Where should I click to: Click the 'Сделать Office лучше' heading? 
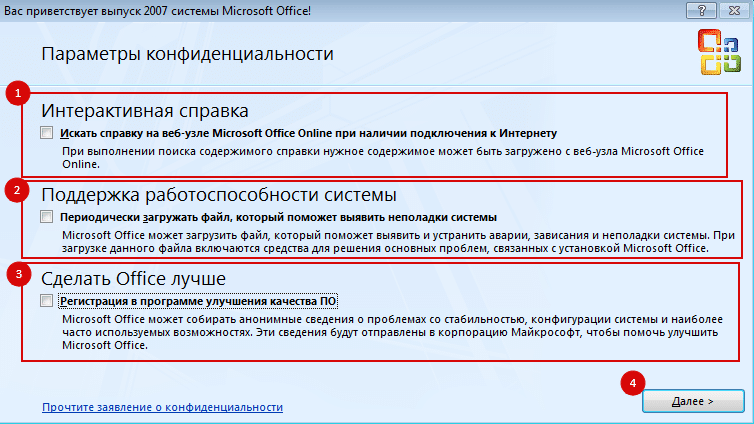[x=133, y=279]
